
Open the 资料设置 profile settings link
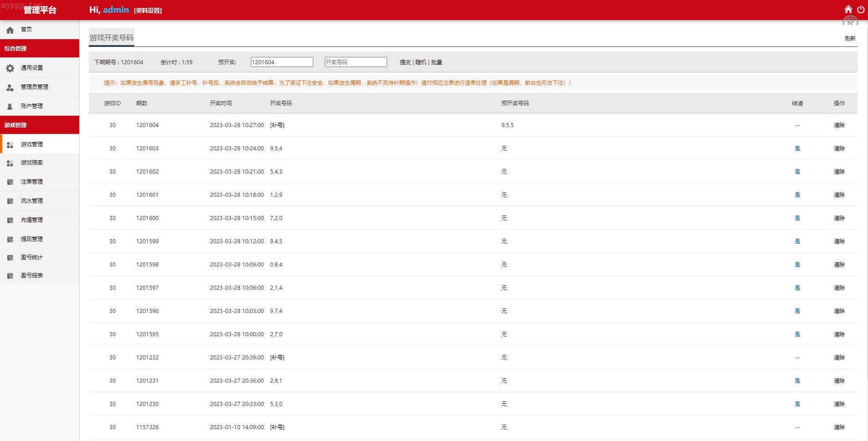click(x=148, y=10)
